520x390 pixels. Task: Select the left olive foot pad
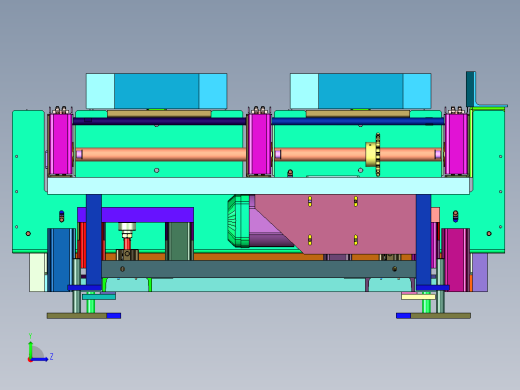coord(77,316)
